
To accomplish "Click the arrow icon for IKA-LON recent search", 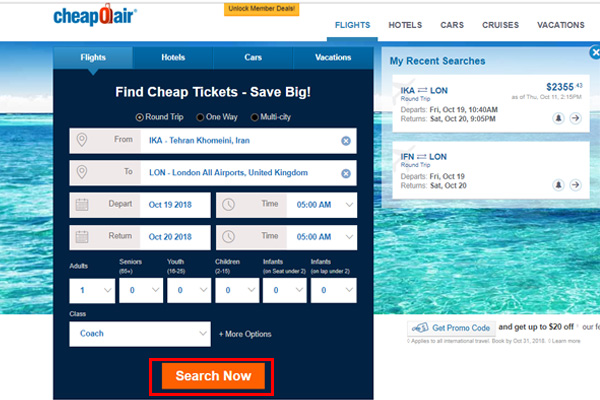I will click(x=575, y=118).
